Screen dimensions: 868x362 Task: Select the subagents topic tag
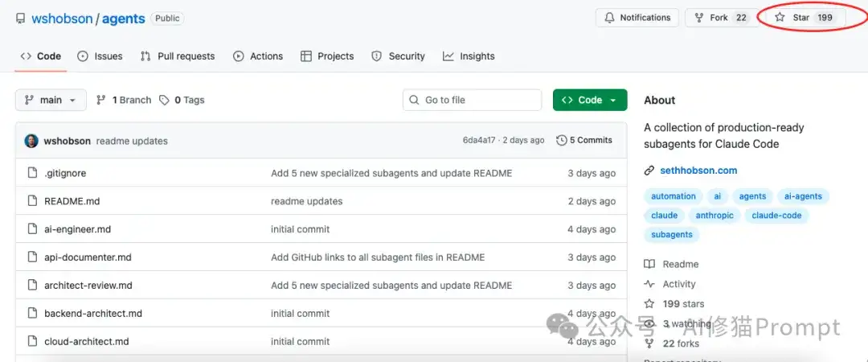click(x=671, y=235)
